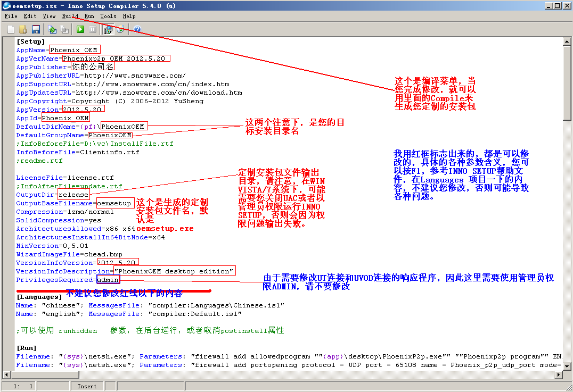This screenshot has height=392, width=573.
Task: Click the vertical scrollbar thumb
Action: pyautogui.click(x=567, y=83)
